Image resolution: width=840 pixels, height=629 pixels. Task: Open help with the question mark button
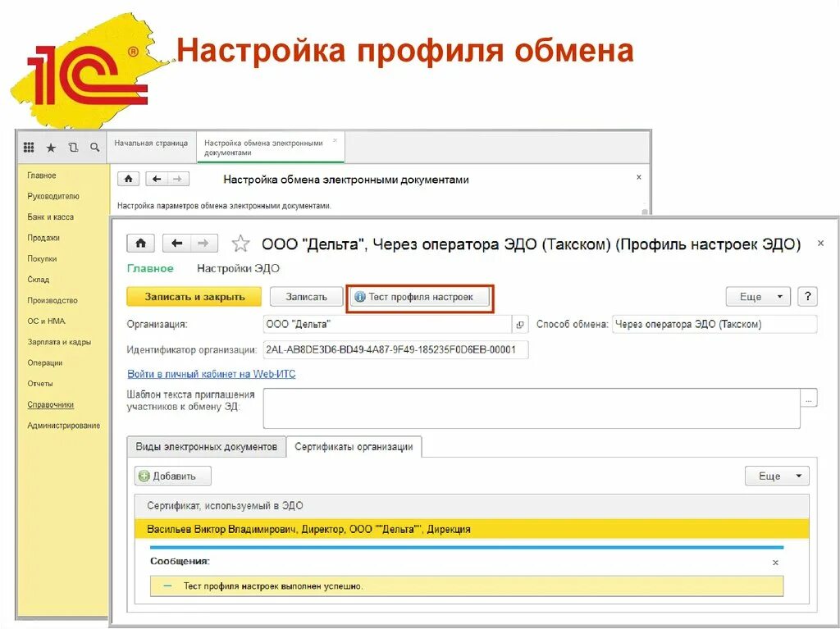click(807, 296)
